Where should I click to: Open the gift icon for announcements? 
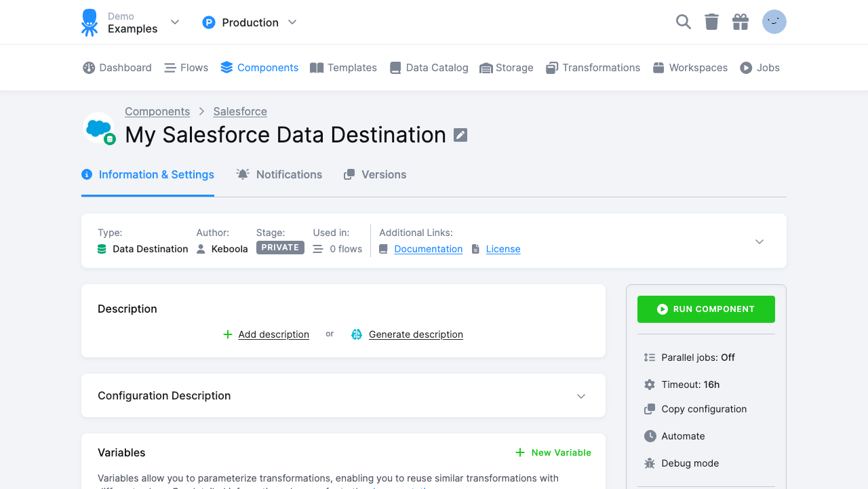pyautogui.click(x=741, y=22)
